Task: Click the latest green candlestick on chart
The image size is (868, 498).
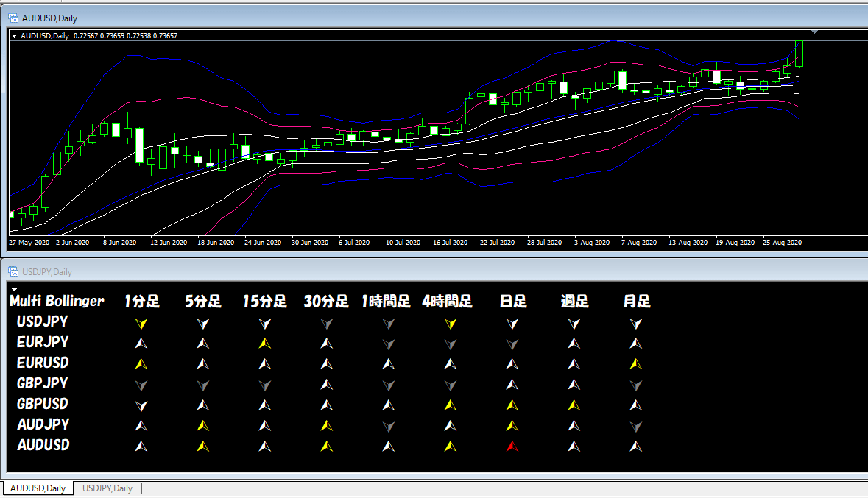Action: (799, 53)
